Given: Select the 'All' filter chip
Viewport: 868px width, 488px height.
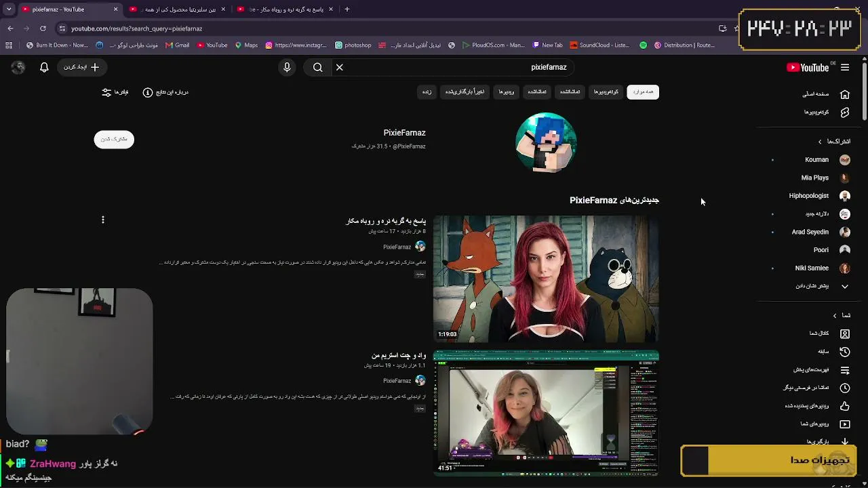Looking at the screenshot, I should 643,92.
